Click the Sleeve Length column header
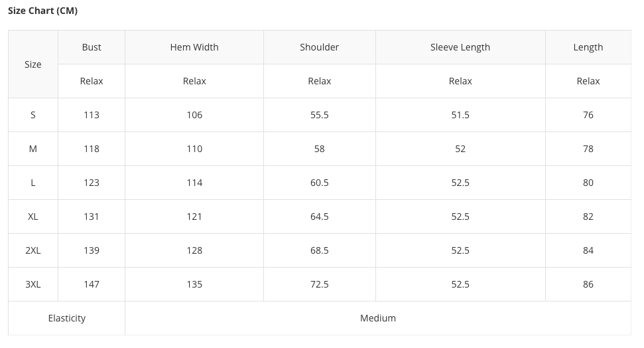This screenshot has width=644, height=348. coord(460,47)
